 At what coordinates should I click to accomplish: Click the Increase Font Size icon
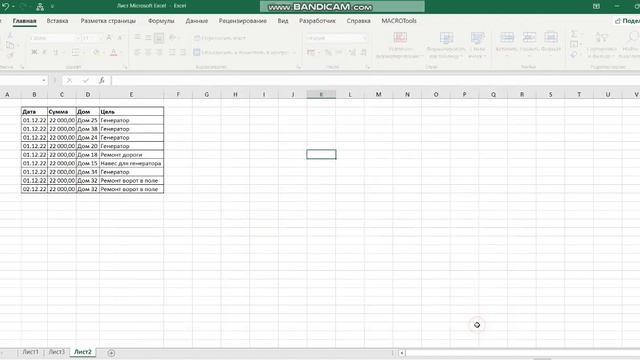click(109, 38)
